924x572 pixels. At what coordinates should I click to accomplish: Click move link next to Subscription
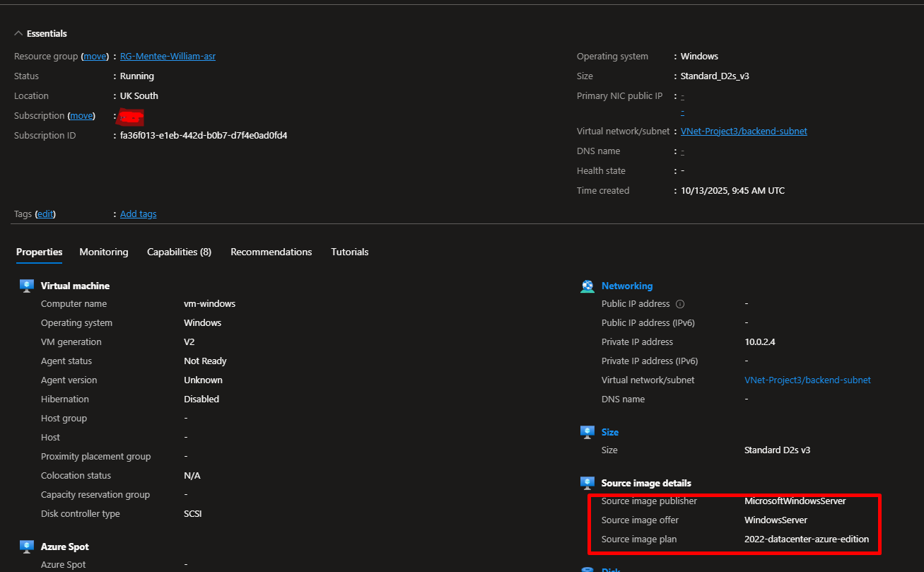81,115
